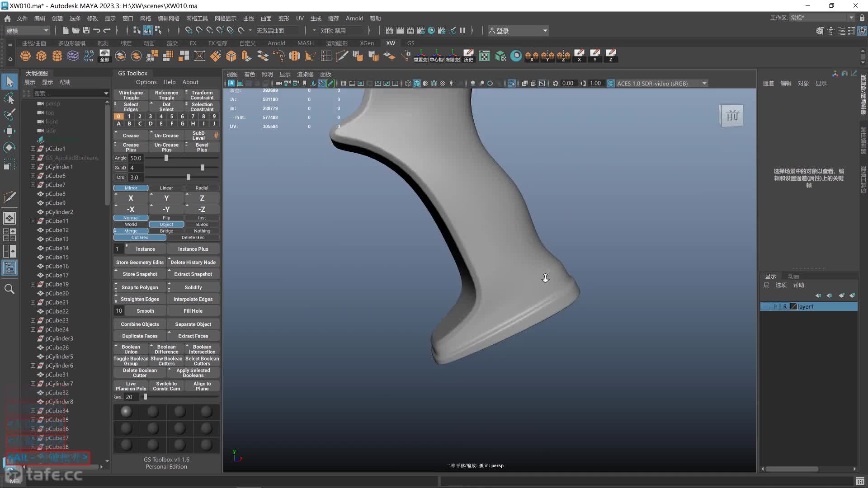
Task: Click the polygon sphere shelf icon
Action: point(26,56)
